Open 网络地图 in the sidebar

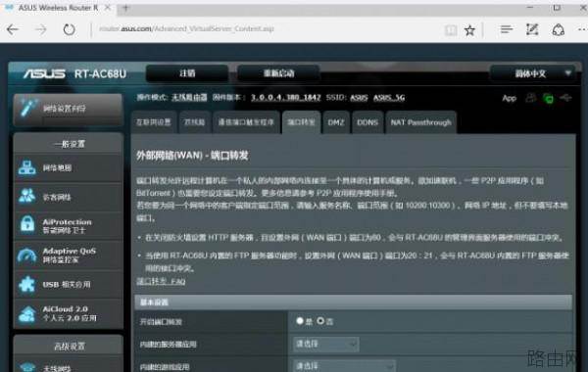coord(68,168)
